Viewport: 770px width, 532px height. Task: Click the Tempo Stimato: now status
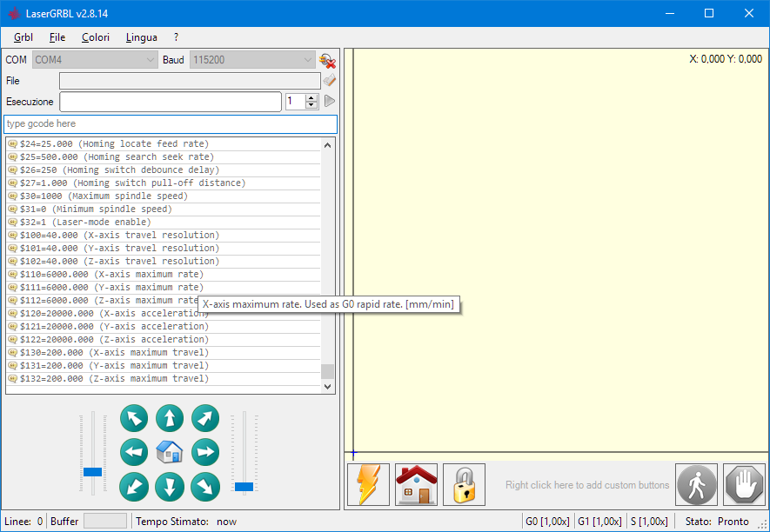tap(186, 522)
